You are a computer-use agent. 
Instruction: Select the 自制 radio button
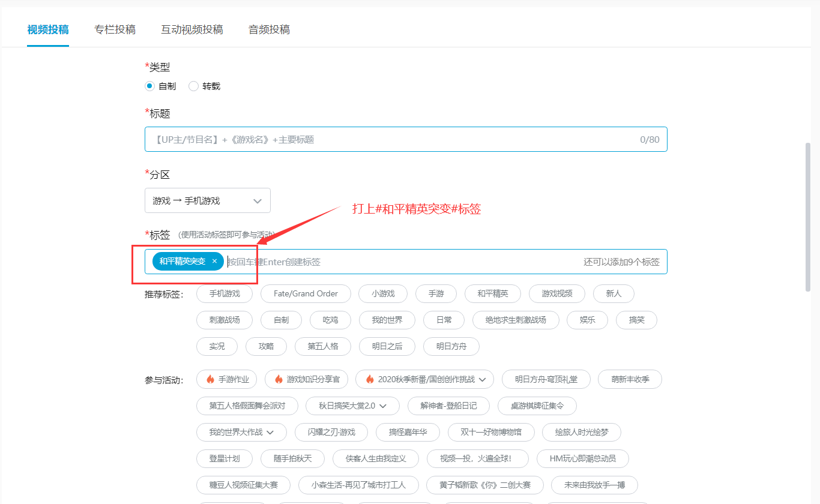coord(149,86)
